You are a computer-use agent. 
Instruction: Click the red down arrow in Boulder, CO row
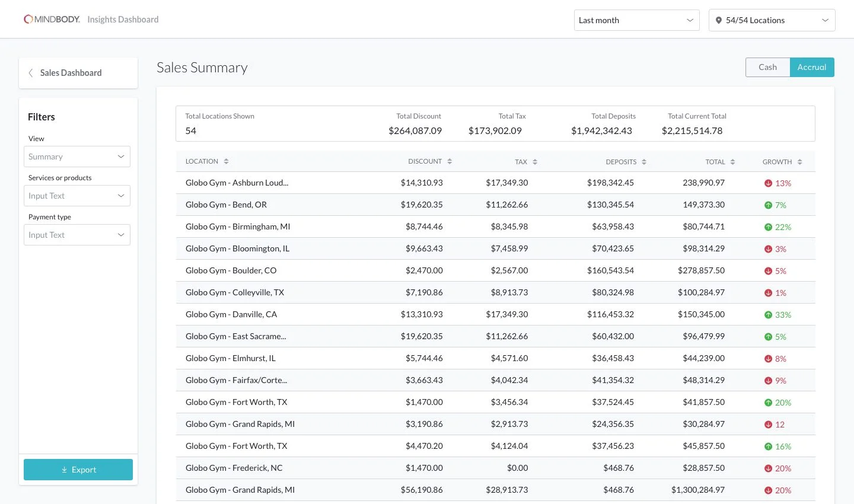pos(768,271)
